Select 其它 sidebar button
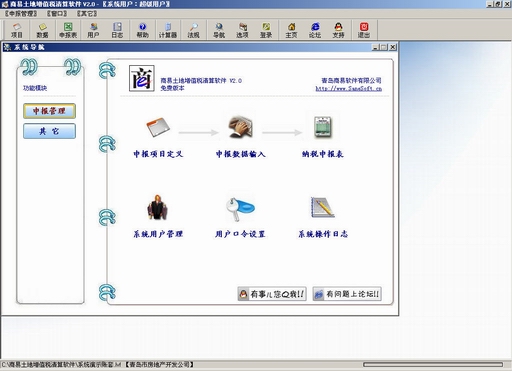The width and height of the screenshot is (512, 371). (x=49, y=131)
